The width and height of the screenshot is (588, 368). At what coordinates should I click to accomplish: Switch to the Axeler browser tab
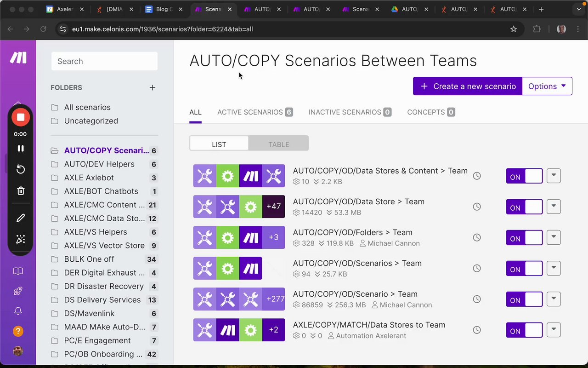pyautogui.click(x=65, y=9)
